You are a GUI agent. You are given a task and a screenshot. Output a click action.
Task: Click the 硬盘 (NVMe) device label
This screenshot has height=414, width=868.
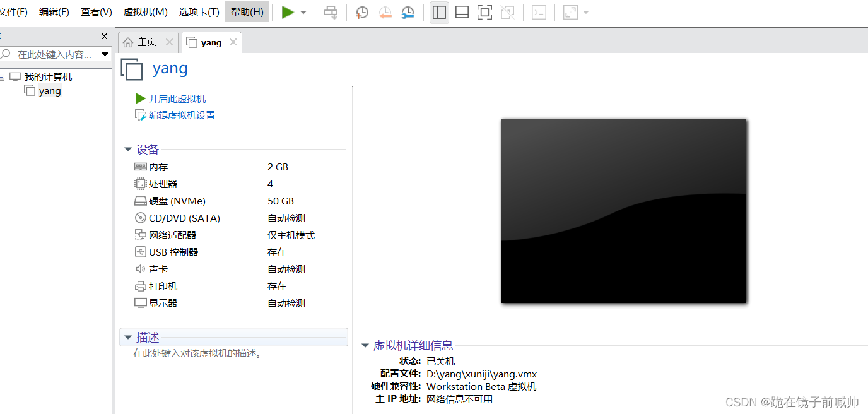click(x=177, y=201)
